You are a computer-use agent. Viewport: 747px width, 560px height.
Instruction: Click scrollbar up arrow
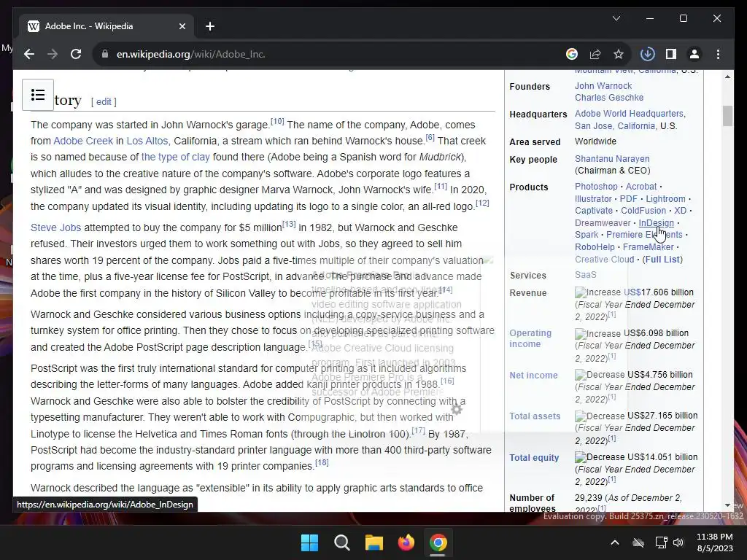(727, 77)
